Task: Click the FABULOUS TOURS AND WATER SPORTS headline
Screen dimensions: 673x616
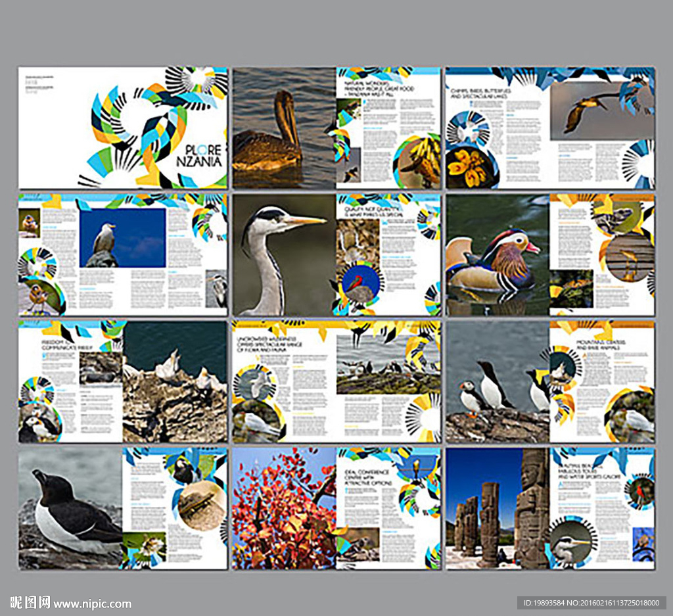Action: (589, 471)
